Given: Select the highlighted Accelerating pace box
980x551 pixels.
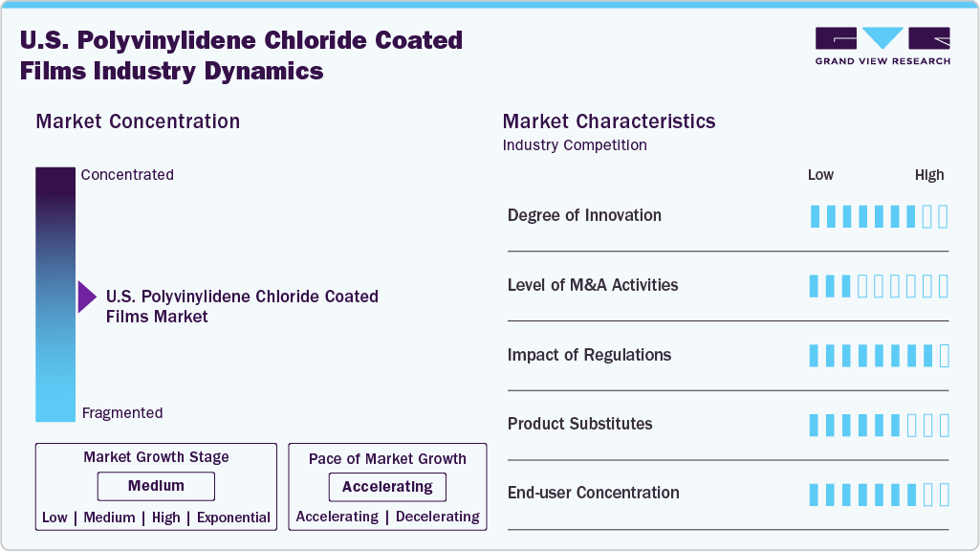Looking at the screenshot, I should coord(387,487).
